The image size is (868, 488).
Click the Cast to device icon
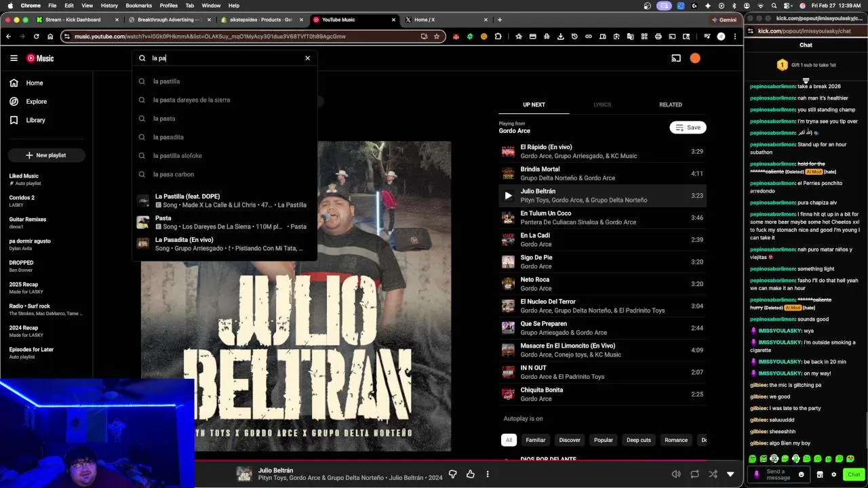(676, 58)
